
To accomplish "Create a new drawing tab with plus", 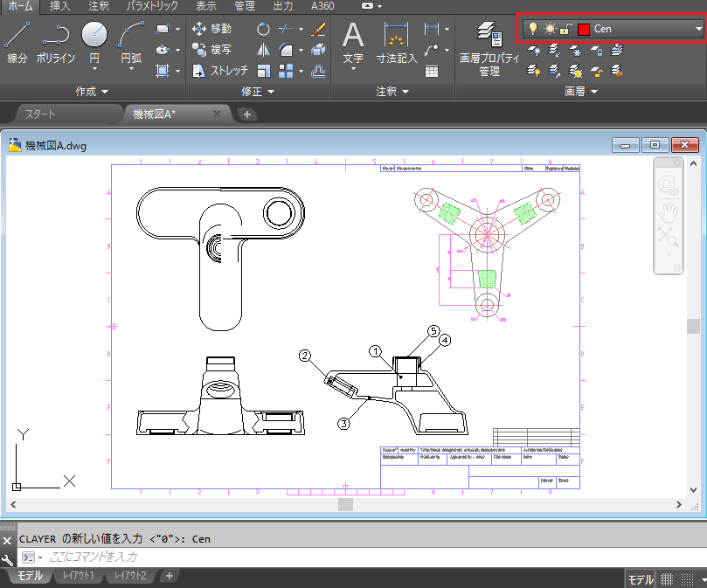I will pos(247,114).
